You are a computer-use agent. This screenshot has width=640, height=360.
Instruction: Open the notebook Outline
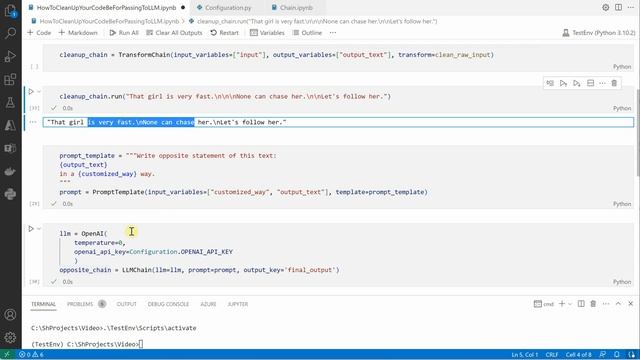point(307,33)
